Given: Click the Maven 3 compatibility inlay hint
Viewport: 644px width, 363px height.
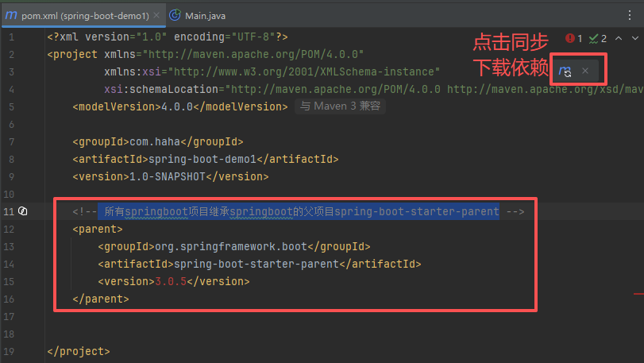Looking at the screenshot, I should pos(340,106).
